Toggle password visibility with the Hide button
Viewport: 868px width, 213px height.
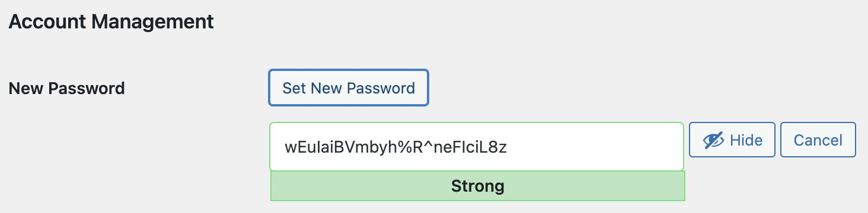pos(732,140)
